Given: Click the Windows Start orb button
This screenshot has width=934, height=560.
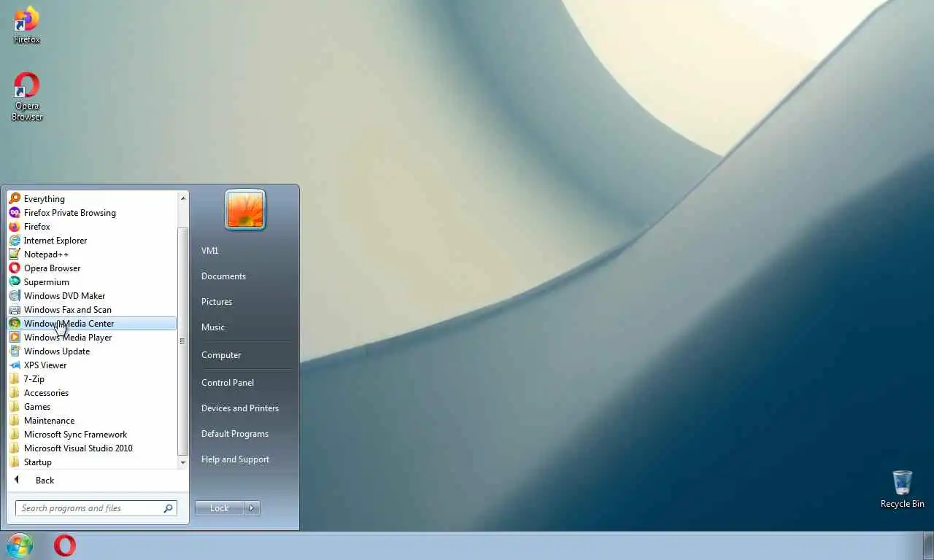Looking at the screenshot, I should (x=20, y=545).
